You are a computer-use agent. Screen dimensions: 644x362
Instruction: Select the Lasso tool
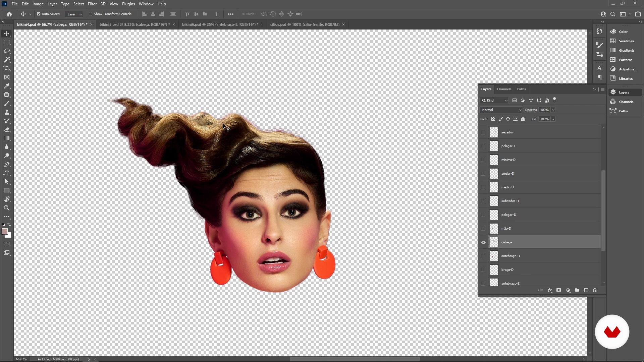tap(7, 51)
